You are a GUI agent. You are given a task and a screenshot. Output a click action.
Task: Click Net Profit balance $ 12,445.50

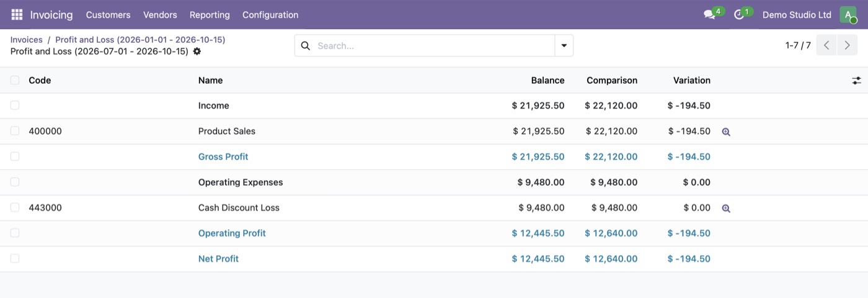pos(538,258)
